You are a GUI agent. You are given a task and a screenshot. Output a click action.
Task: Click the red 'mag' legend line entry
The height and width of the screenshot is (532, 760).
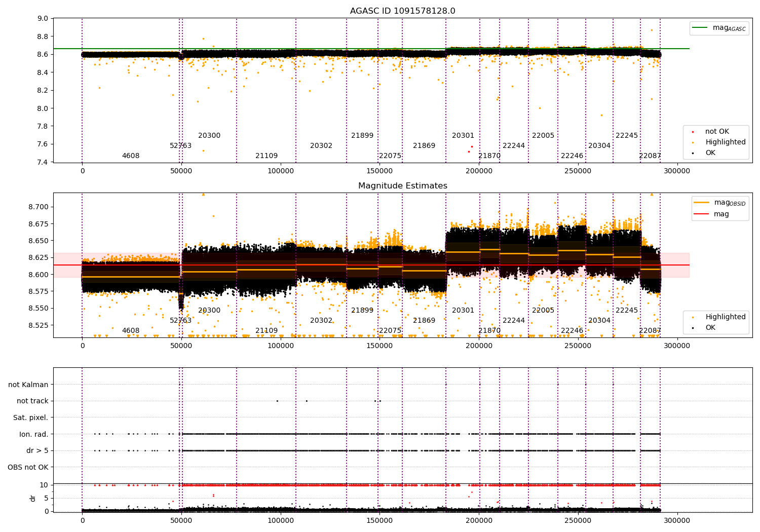tap(711, 214)
